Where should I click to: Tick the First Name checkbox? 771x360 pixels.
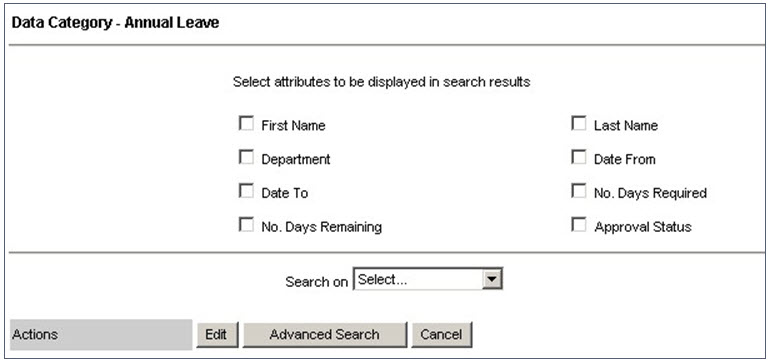[246, 123]
